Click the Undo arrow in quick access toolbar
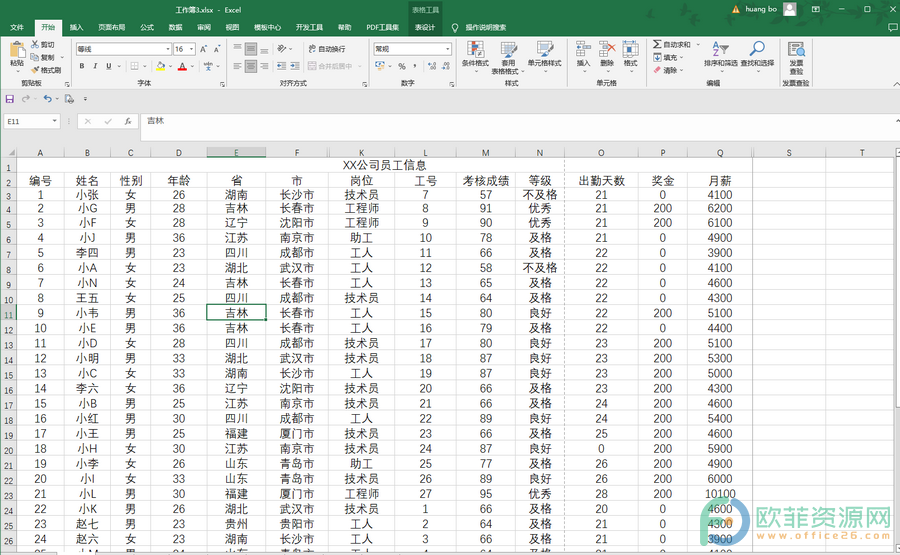The height and width of the screenshot is (555, 900). click(x=48, y=99)
